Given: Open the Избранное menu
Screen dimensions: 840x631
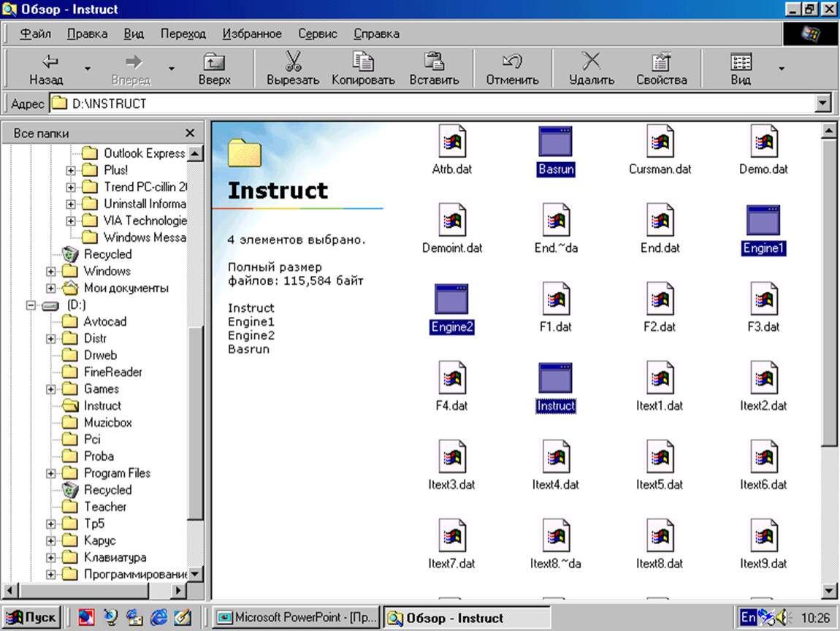Looking at the screenshot, I should tap(252, 34).
